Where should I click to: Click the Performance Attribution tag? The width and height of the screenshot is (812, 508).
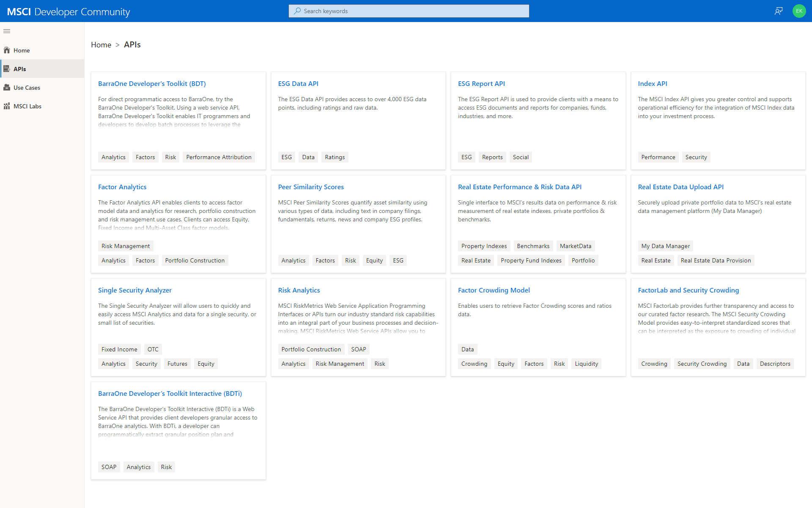[x=219, y=157]
